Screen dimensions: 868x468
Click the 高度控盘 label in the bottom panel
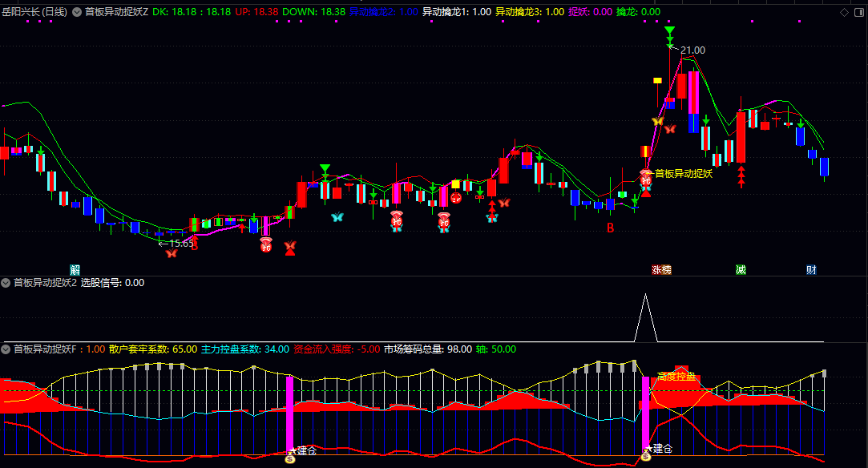point(676,377)
